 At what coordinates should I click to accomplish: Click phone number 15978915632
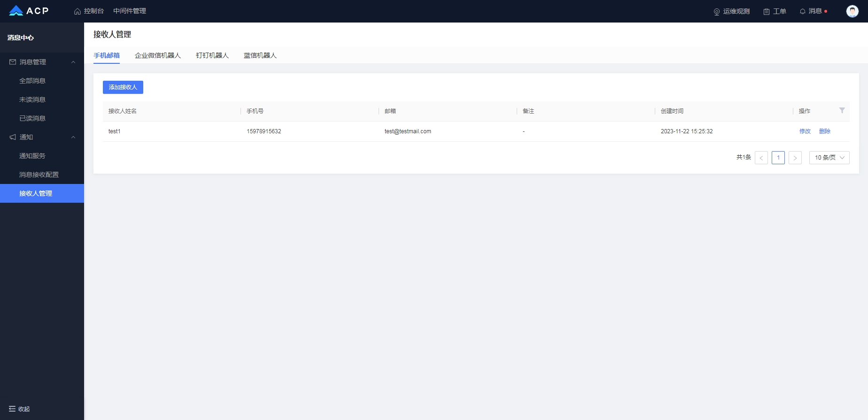264,131
